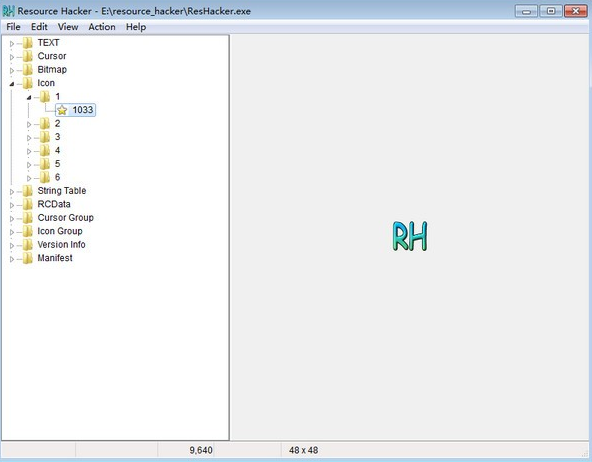Click the Cursor folder icon
The height and width of the screenshot is (462, 592).
28,56
